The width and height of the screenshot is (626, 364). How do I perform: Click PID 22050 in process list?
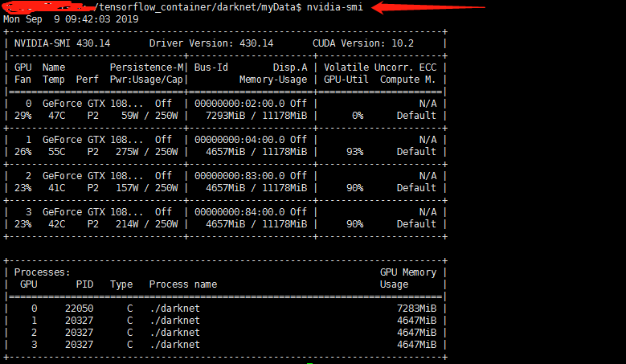(x=79, y=308)
